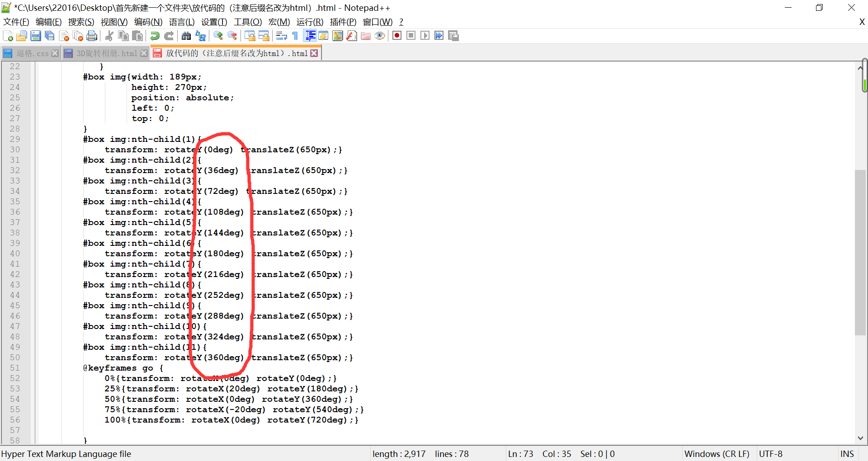Open the 编码(N) menu

coord(148,22)
